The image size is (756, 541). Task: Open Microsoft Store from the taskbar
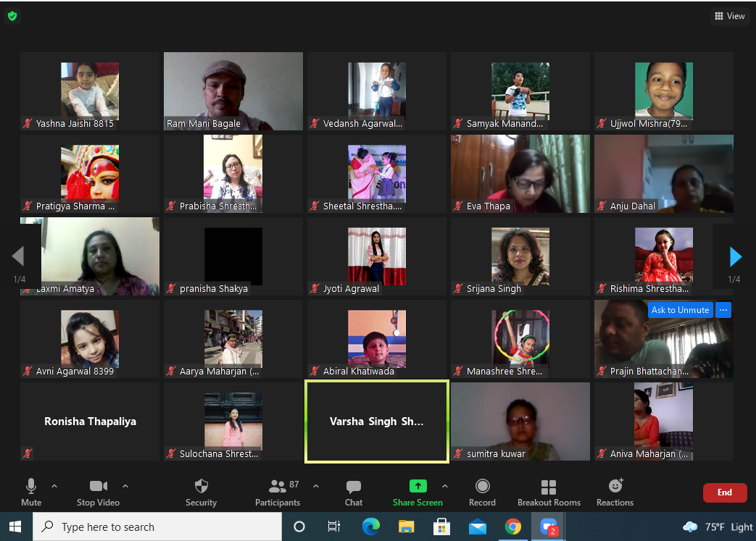pyautogui.click(x=441, y=527)
